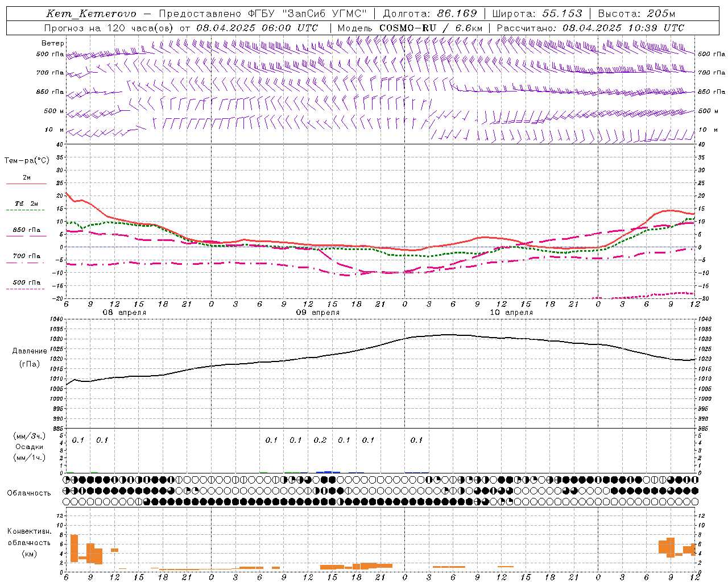Click the Kem_Kemerovo station title
Image resolution: width=728 pixels, height=582 pixels.
click(x=91, y=14)
